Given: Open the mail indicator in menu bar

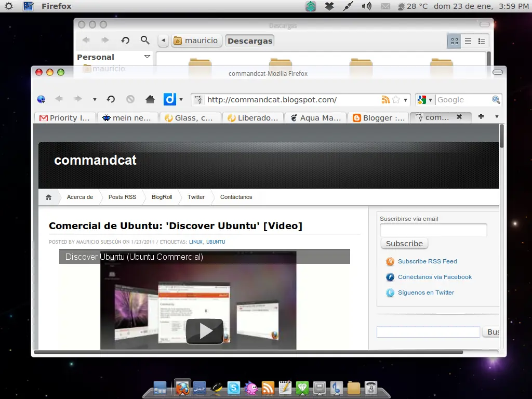Looking at the screenshot, I should [385, 6].
